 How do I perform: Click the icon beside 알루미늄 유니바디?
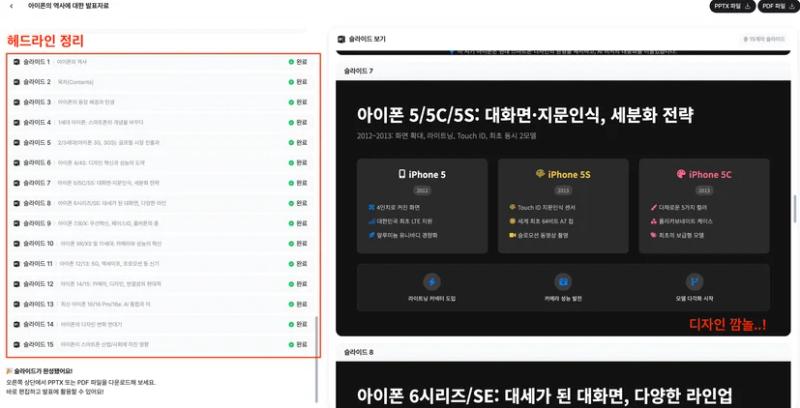click(371, 235)
